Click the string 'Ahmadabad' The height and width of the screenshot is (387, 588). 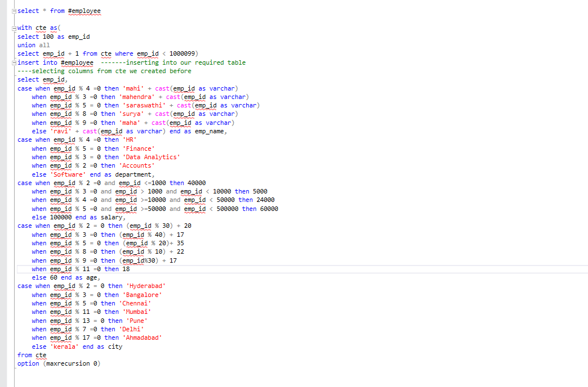[x=142, y=337]
